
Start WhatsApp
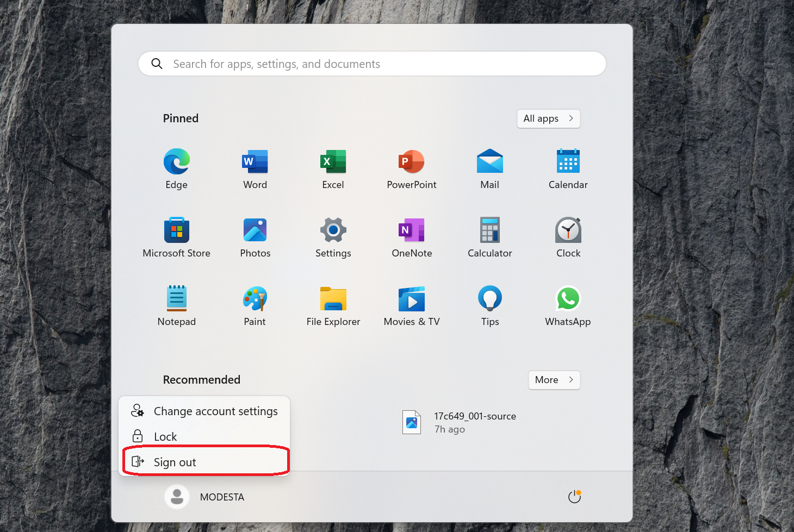point(568,305)
